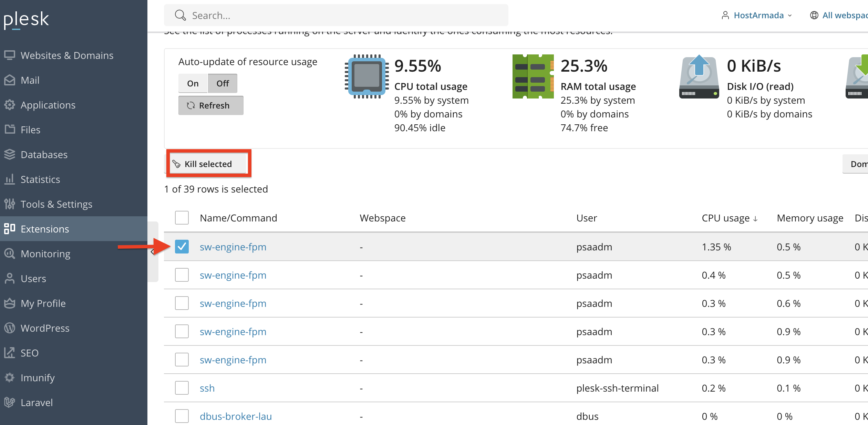Sort by Name/Command column header
Screen dimensions: 868x425
(238, 218)
